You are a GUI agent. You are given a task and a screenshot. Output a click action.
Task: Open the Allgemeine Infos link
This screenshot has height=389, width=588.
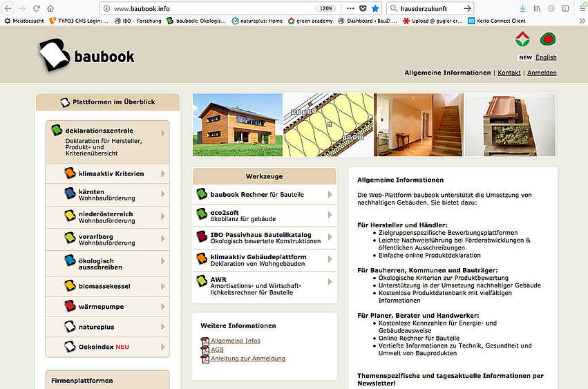[235, 341]
